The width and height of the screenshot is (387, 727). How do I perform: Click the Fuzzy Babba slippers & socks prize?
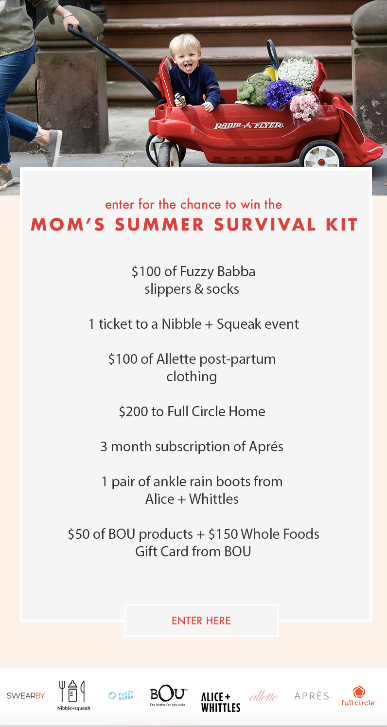tap(193, 280)
